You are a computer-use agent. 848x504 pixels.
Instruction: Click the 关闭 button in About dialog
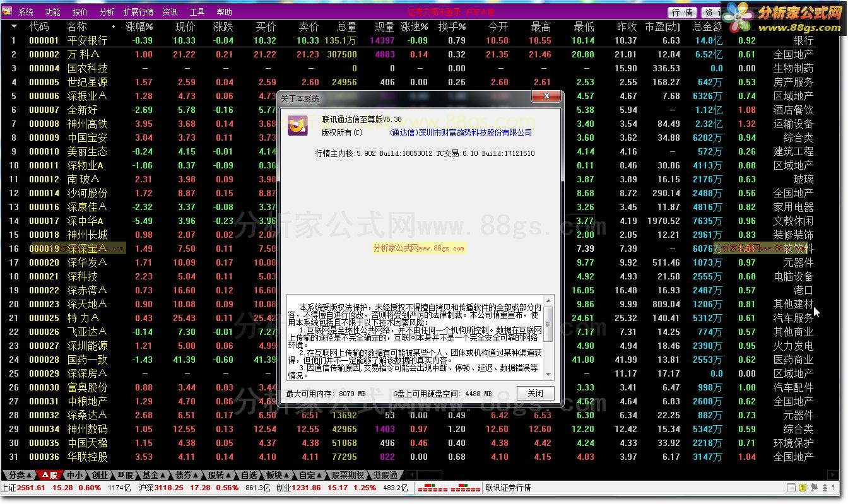point(536,393)
